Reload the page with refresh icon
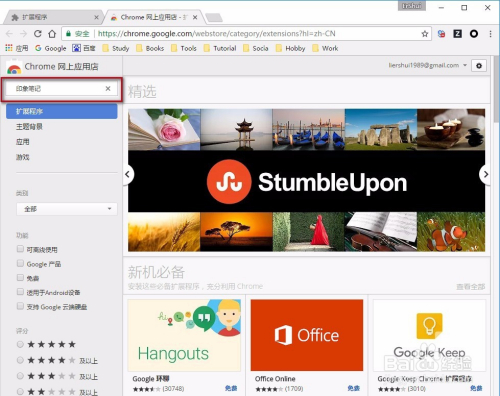The height and width of the screenshot is (396, 500). pyautogui.click(x=38, y=34)
